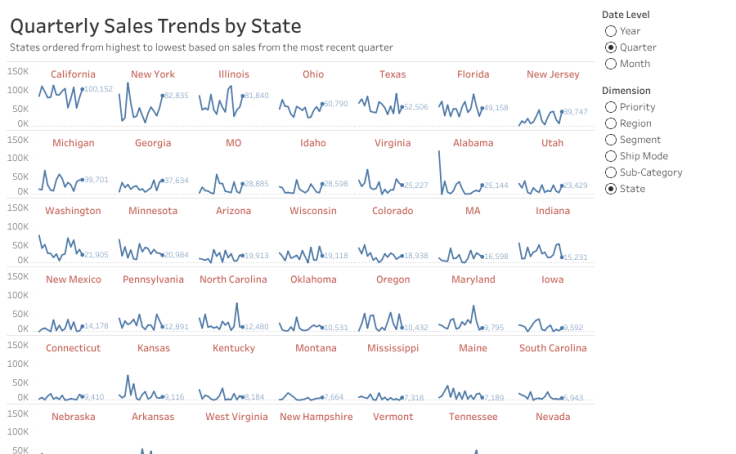Click the Washington state header label
The height and width of the screenshot is (454, 736).
point(73,211)
